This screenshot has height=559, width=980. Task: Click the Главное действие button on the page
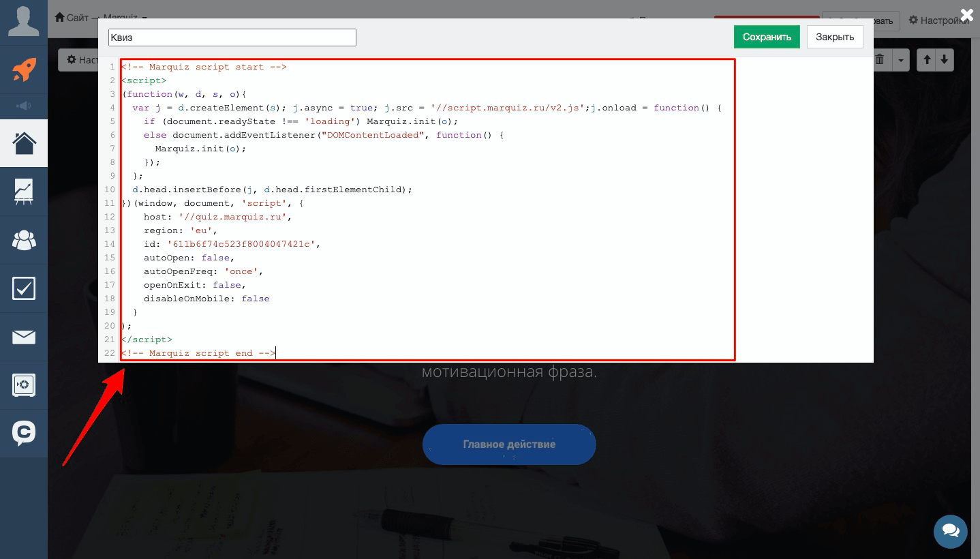pos(509,444)
